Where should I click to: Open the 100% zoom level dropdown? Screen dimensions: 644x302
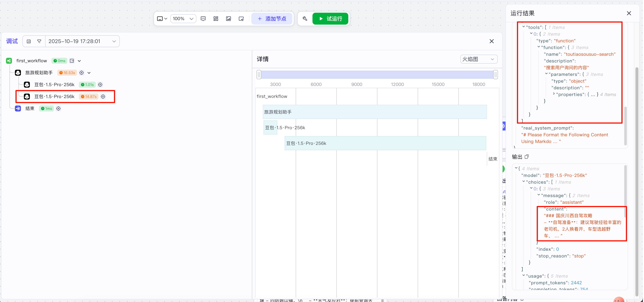pos(183,19)
